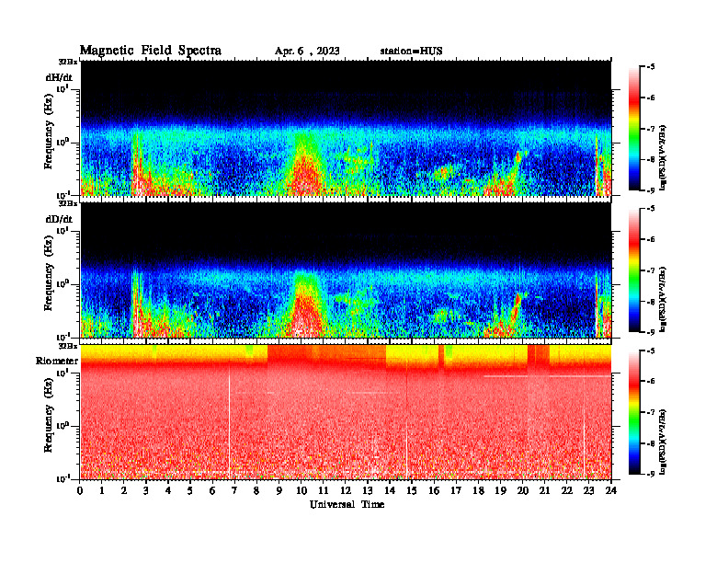Click inside the dH/dt spectrogram plot
This screenshot has width=728, height=563.
tap(346, 128)
